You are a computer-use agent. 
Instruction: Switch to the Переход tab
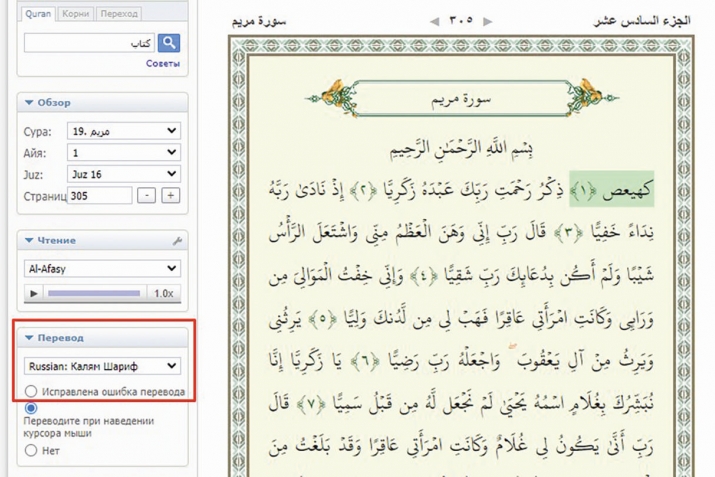[119, 13]
